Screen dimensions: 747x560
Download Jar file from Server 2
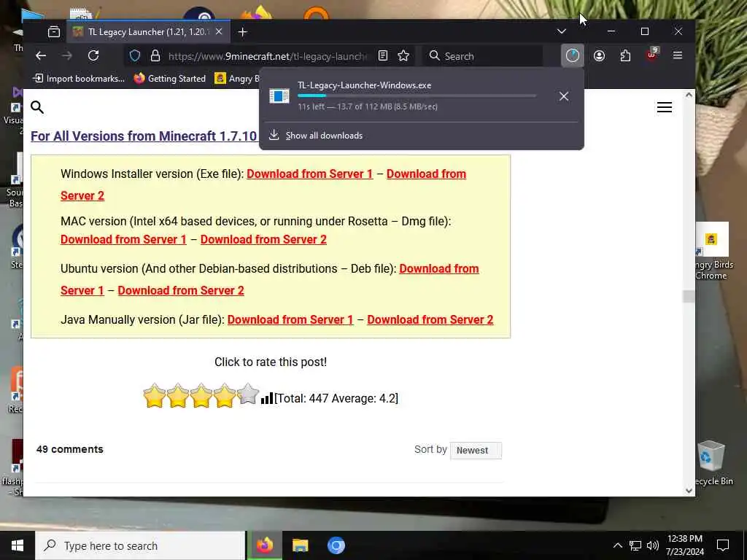click(430, 319)
